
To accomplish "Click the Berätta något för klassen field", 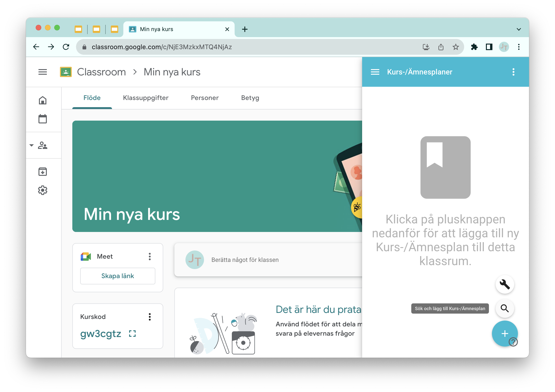I will tap(245, 260).
